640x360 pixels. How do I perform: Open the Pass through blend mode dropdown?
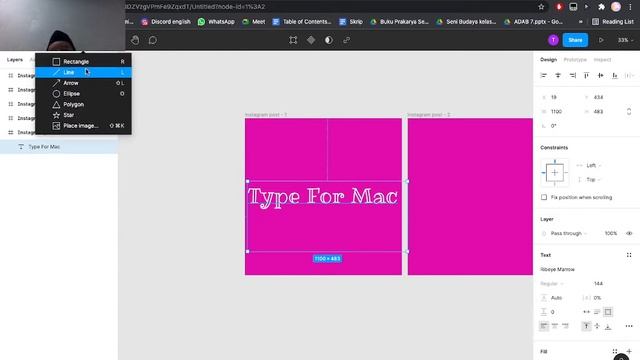[x=569, y=233]
